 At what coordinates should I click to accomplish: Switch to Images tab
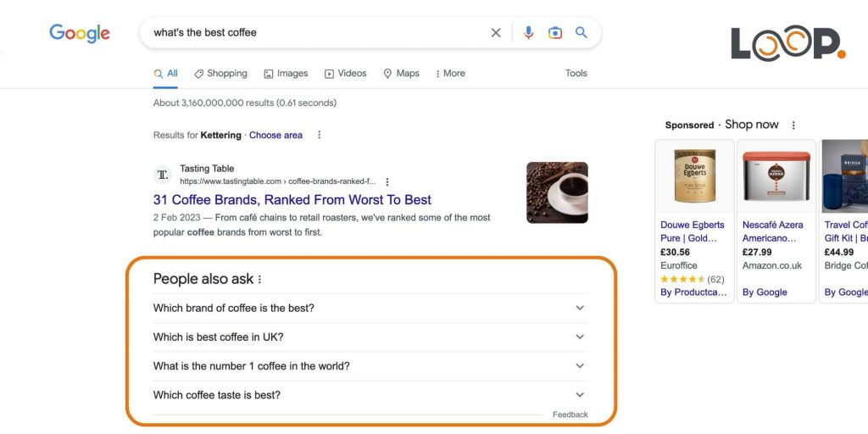pyautogui.click(x=286, y=73)
